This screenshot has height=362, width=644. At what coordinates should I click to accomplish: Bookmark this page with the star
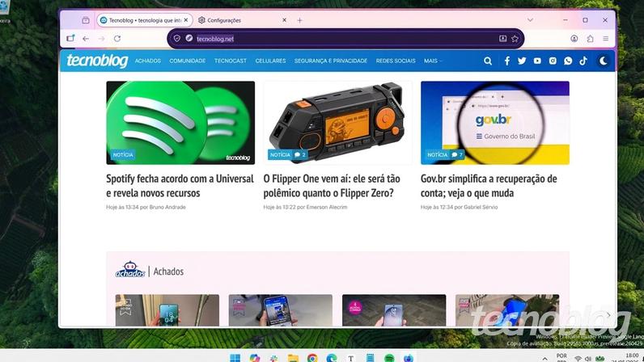click(x=515, y=39)
